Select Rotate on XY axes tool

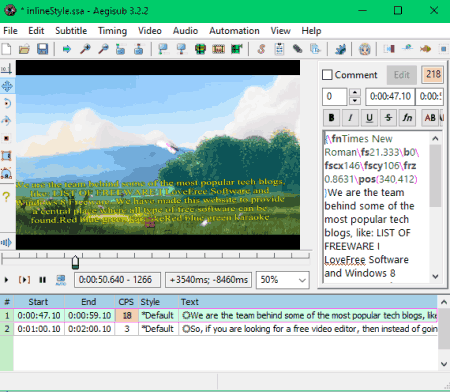click(7, 121)
